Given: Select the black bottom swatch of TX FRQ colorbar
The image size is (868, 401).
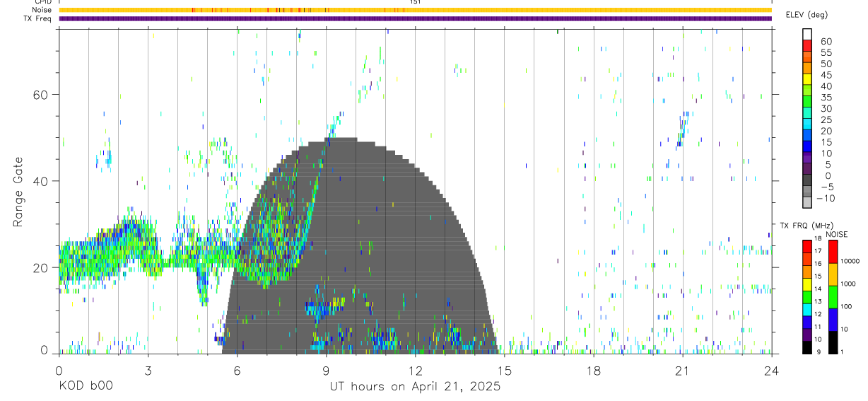Looking at the screenshot, I should [x=807, y=347].
